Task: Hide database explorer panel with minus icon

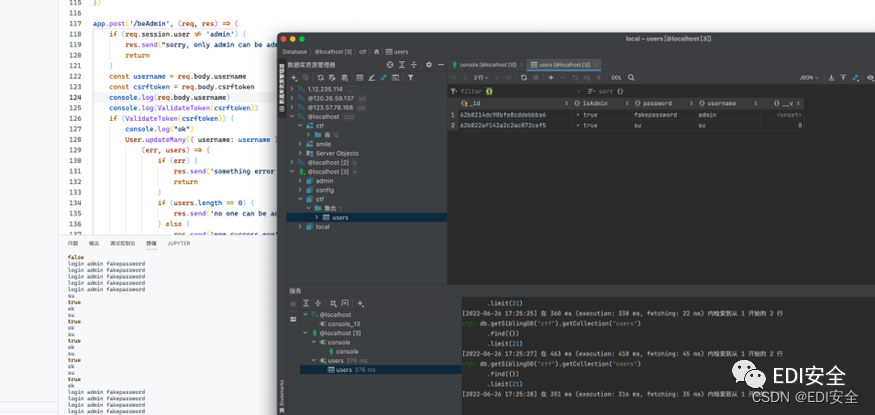Action: click(x=441, y=65)
